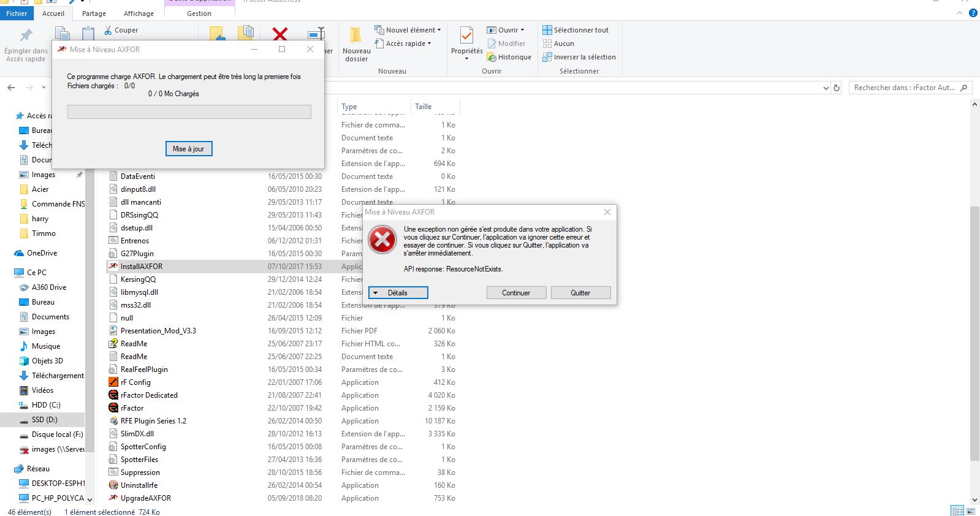Open the Accès rapide ribbon dropdown

(x=403, y=44)
